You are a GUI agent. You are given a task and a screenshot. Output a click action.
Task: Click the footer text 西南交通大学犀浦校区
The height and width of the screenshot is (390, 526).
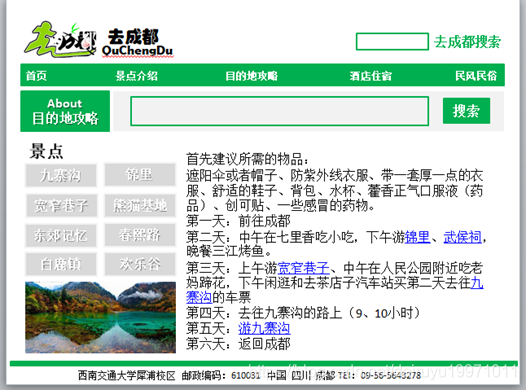click(127, 375)
